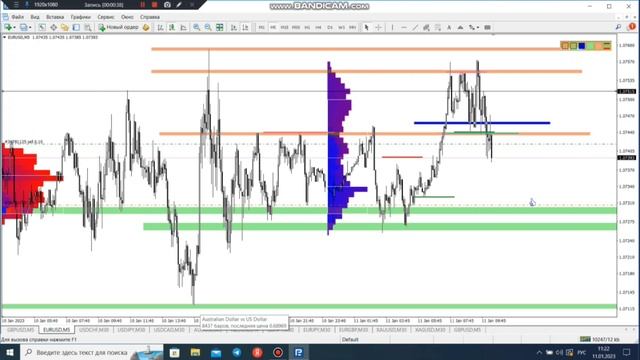Toggle the Data Window icon
Image resolution: width=640 pixels, height=360 pixels.
coord(53,27)
